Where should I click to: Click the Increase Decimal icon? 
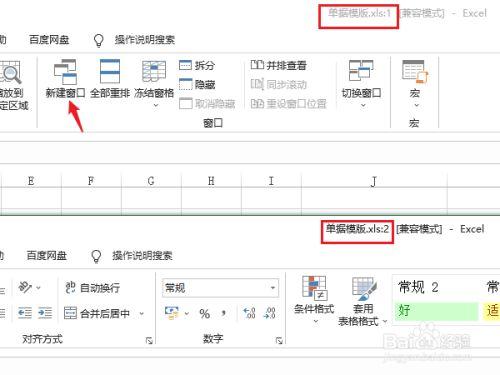pos(249,313)
